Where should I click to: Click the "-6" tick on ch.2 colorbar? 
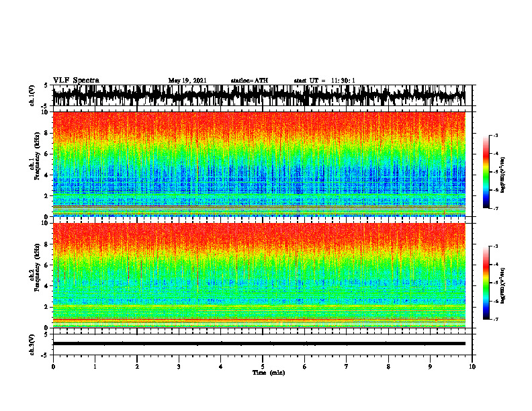point(495,301)
